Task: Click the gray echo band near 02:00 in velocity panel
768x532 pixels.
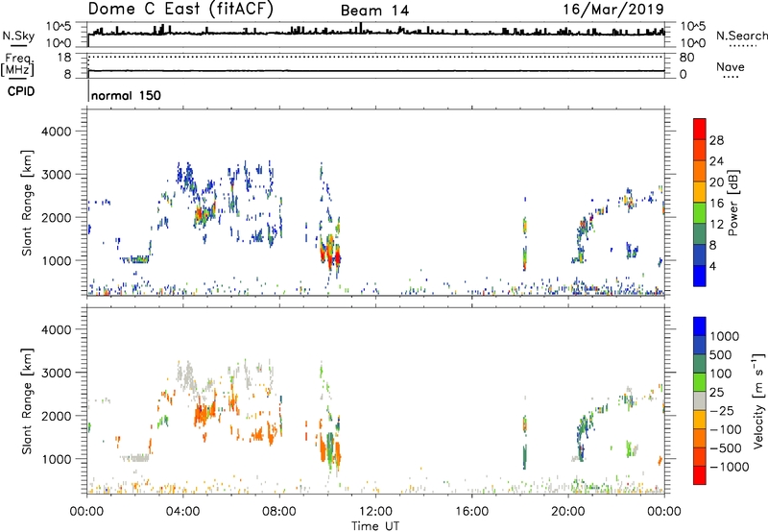Action: [134, 458]
